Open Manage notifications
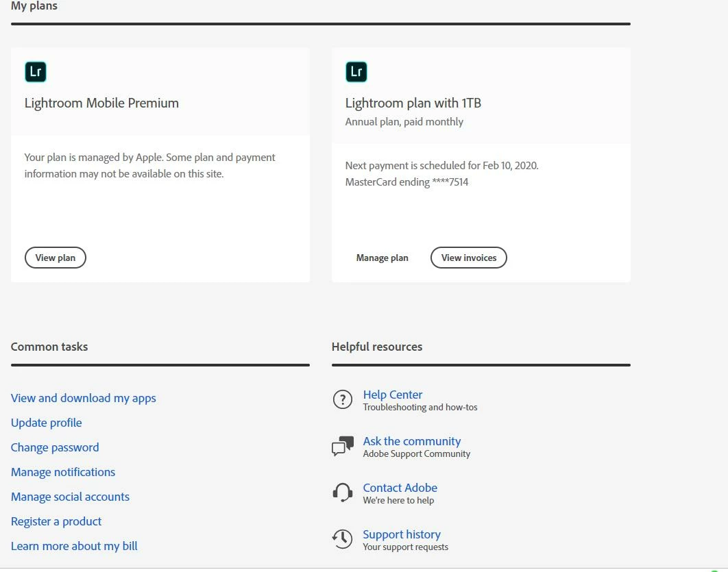728x572 pixels. point(63,472)
